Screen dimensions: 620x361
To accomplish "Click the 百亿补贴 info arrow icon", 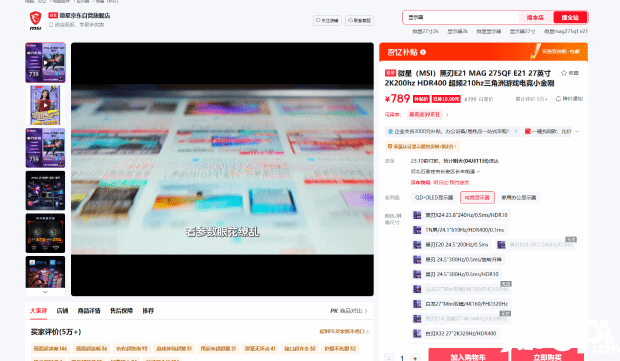I will pyautogui.click(x=423, y=52).
